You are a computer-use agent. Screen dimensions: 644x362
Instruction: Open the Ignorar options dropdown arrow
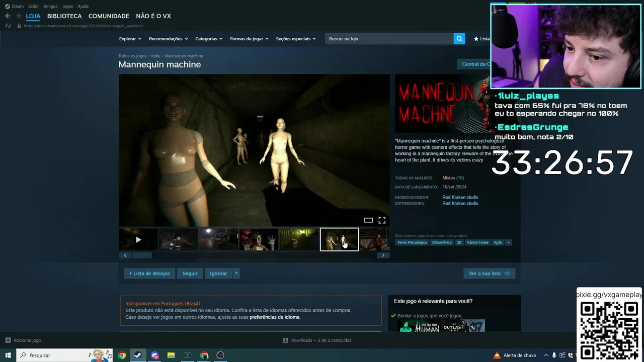click(236, 274)
